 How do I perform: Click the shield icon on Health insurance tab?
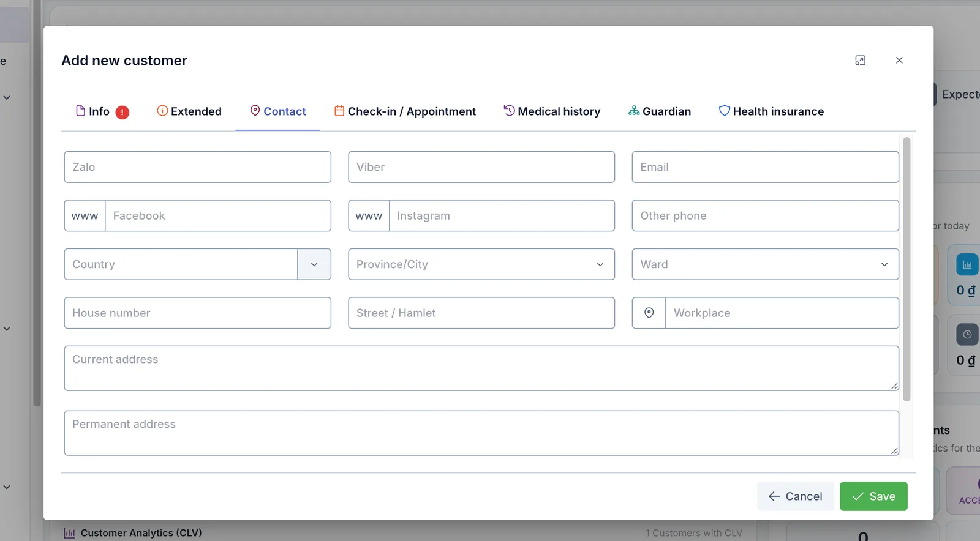(x=725, y=111)
